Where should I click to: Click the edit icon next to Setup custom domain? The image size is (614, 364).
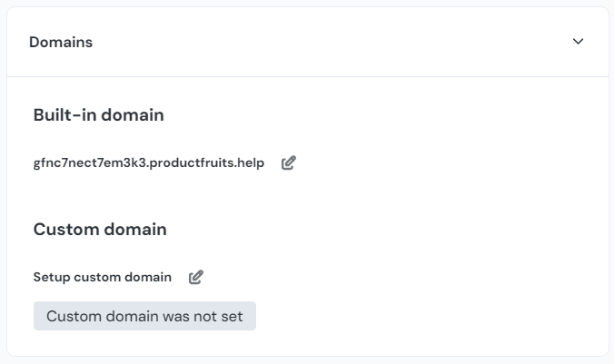(196, 278)
